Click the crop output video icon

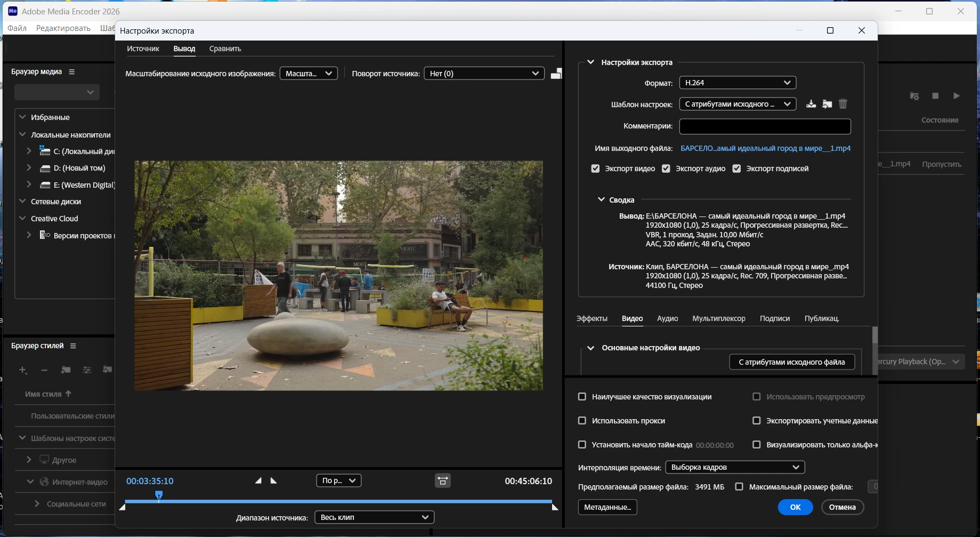[556, 74]
